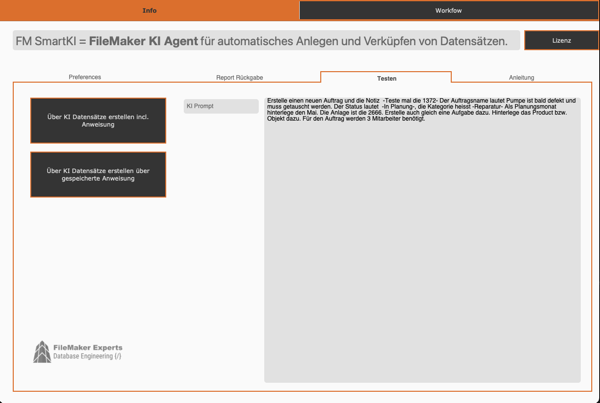Click 'Über KI Datensätze erstellen über gespeicherte Anweisung'

pyautogui.click(x=98, y=174)
